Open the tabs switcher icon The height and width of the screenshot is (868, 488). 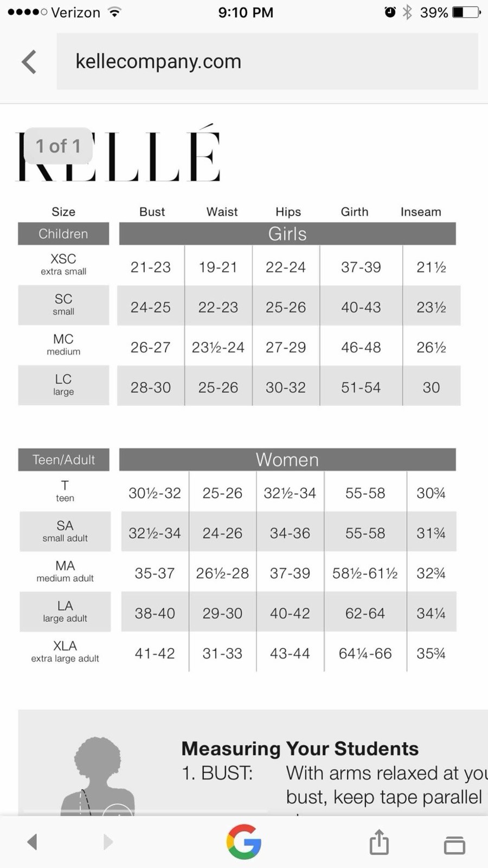(x=454, y=844)
